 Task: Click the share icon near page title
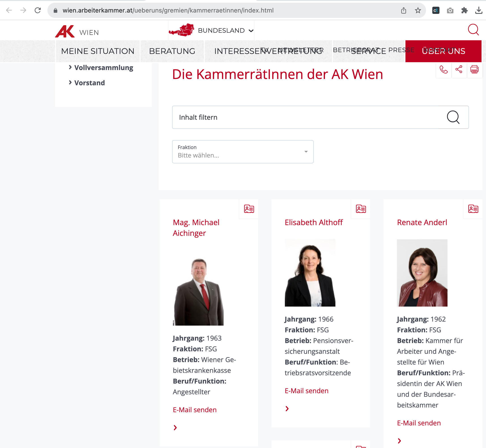(x=459, y=70)
